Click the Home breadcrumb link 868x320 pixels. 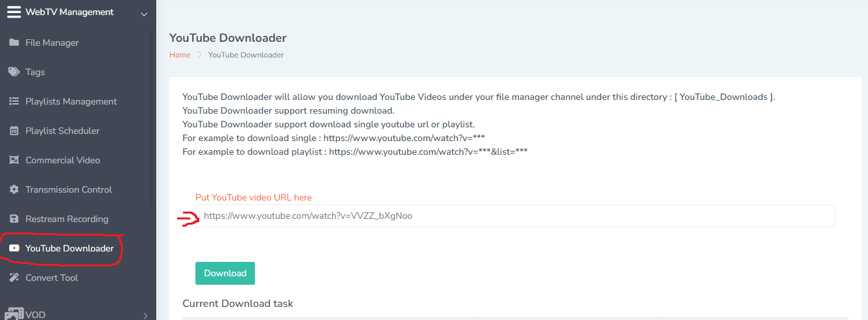tap(180, 55)
